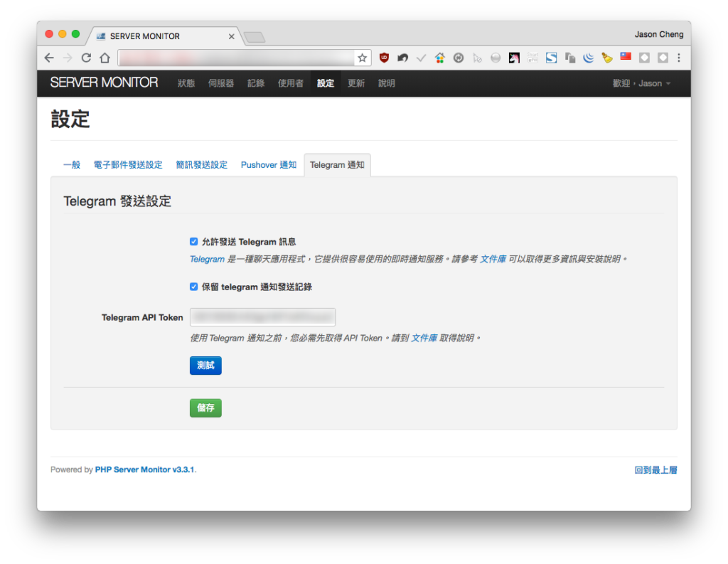Open the jQuery swirl extension icon
Screen dimensions: 728x564
588,58
